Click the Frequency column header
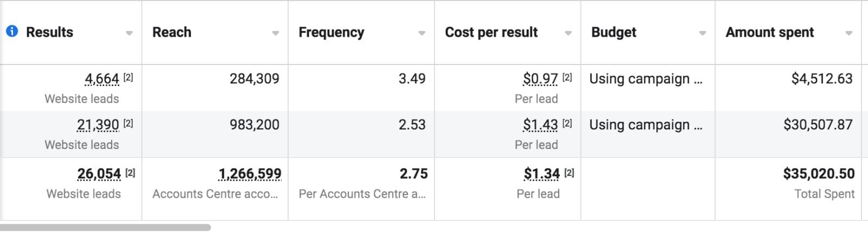Viewport: 868px width, 234px height. click(331, 32)
